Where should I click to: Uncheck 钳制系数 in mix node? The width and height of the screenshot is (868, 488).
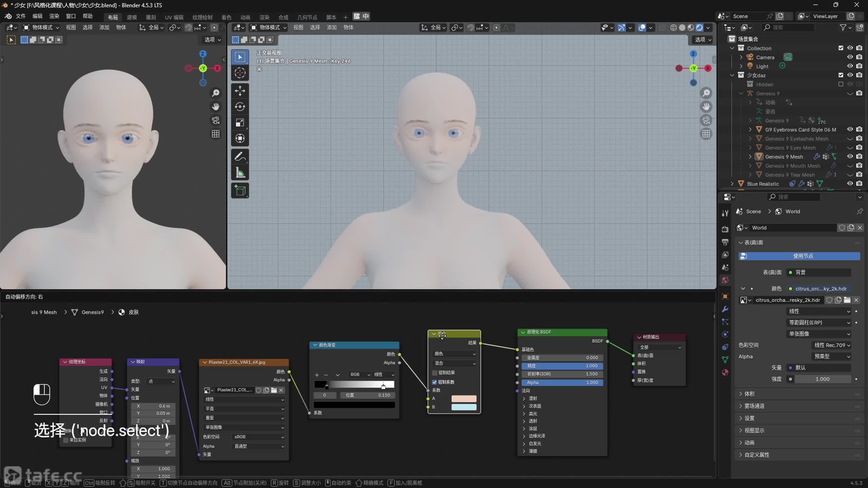click(435, 382)
